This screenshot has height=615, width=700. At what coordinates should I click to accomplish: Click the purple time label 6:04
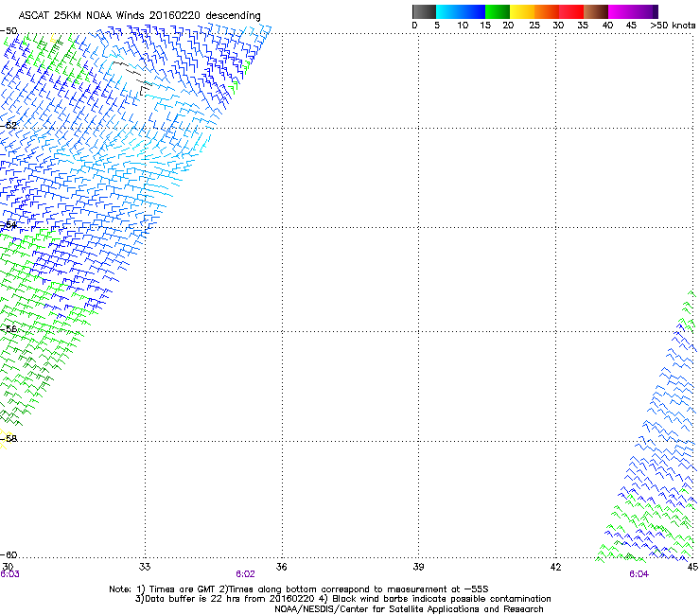click(x=639, y=574)
